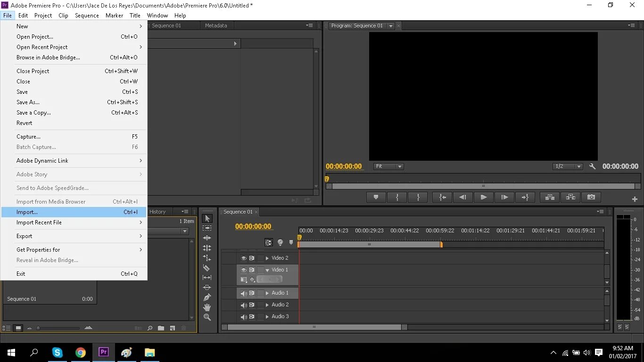Open the Export submenu
644x362 pixels.
[74, 236]
